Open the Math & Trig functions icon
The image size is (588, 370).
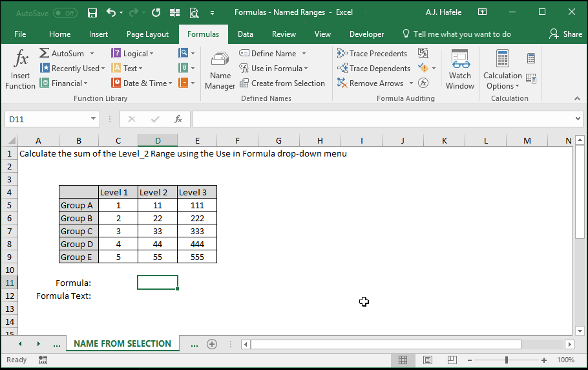(184, 68)
